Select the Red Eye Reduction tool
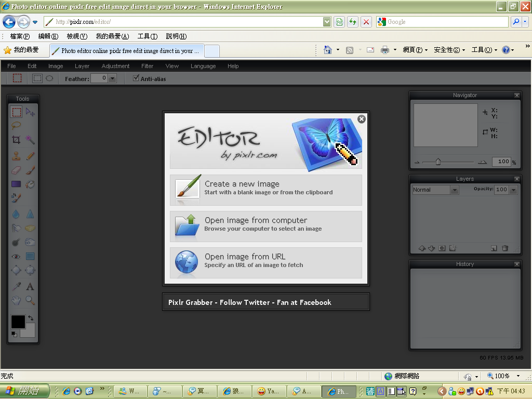Image resolution: width=532 pixels, height=399 pixels. pyautogui.click(x=16, y=256)
